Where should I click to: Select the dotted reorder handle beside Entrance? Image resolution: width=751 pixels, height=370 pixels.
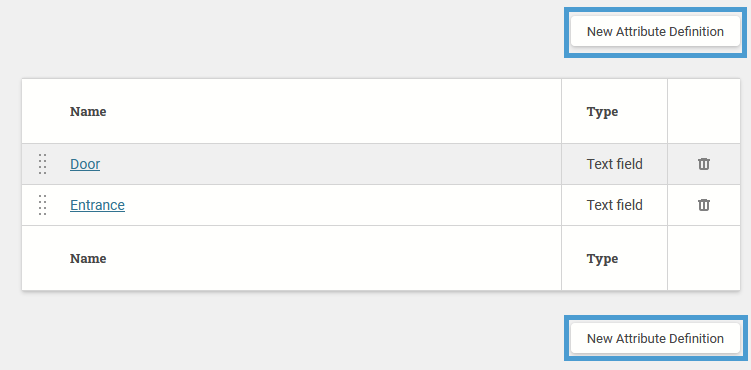pos(42,205)
